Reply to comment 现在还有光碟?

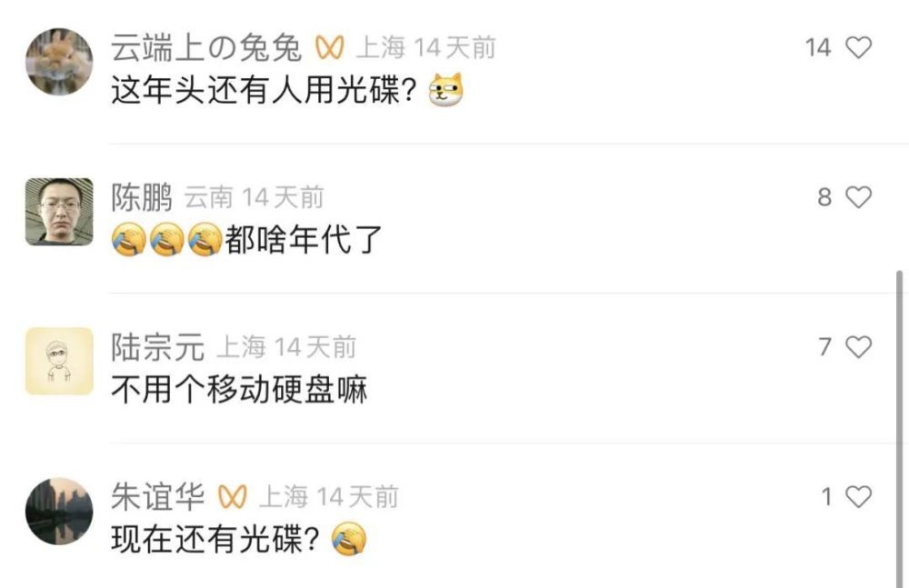[215, 539]
